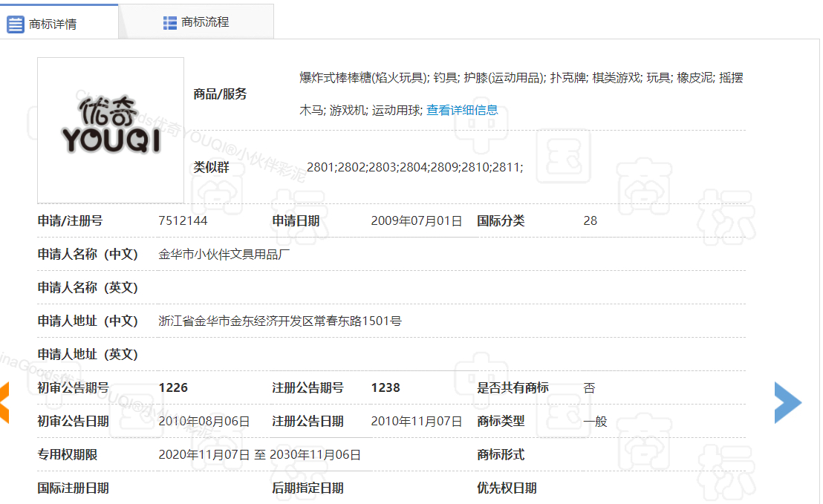
Task: Select applicant name 金华市小伙伴文具用品厂
Action: tap(224, 255)
